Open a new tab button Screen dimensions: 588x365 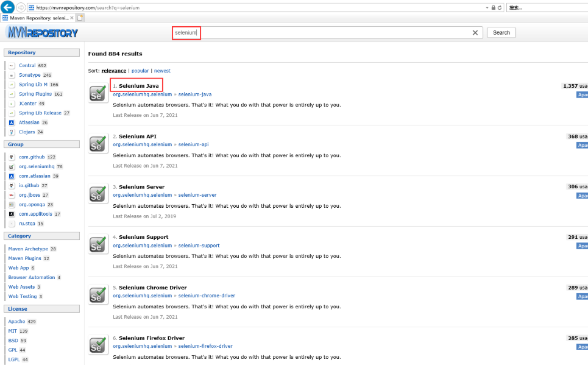tap(80, 18)
